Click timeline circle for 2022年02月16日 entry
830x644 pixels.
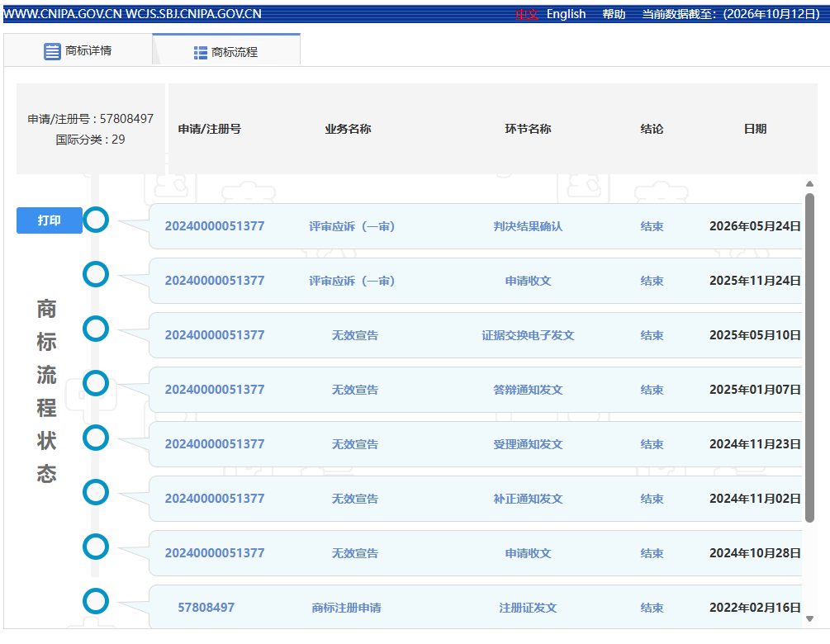point(96,601)
